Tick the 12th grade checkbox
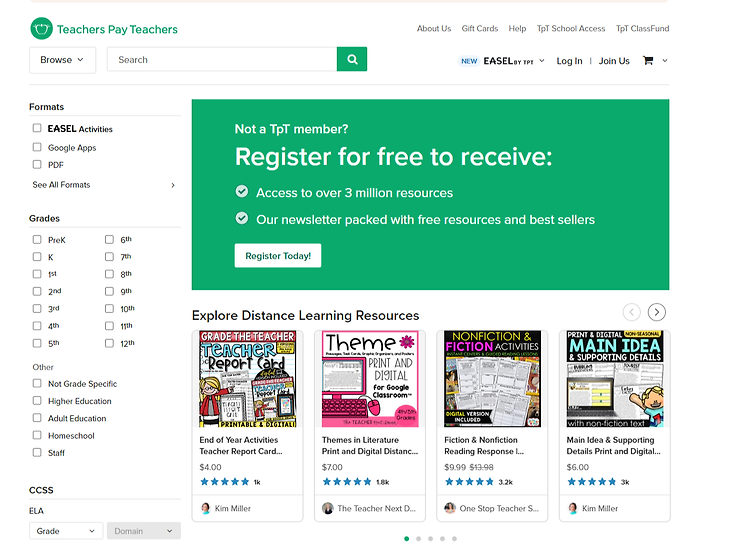The image size is (750, 545). 110,343
